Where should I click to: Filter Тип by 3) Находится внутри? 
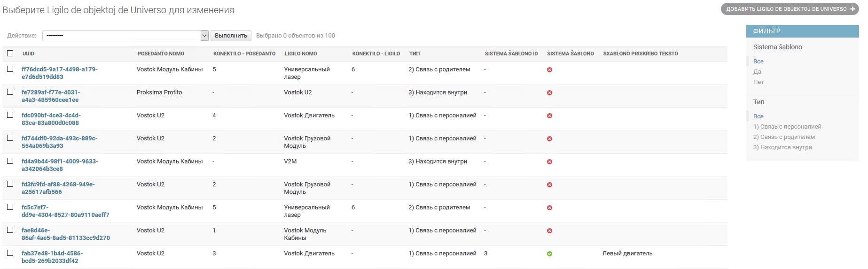tap(782, 147)
